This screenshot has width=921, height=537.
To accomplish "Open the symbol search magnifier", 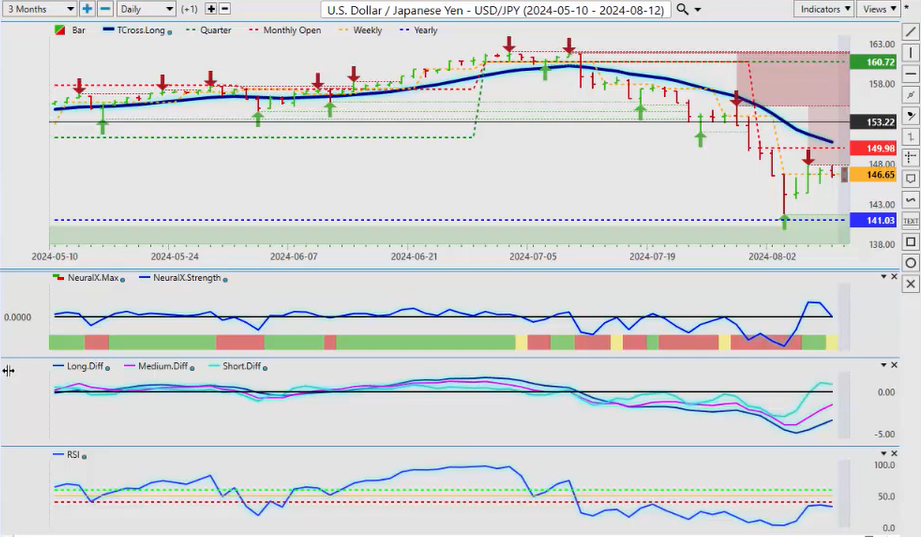I will [x=682, y=9].
